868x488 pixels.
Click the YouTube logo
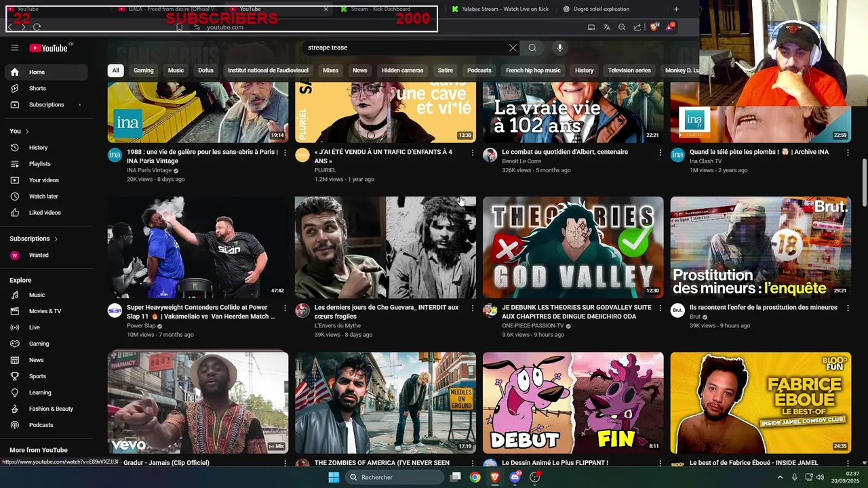pos(49,47)
